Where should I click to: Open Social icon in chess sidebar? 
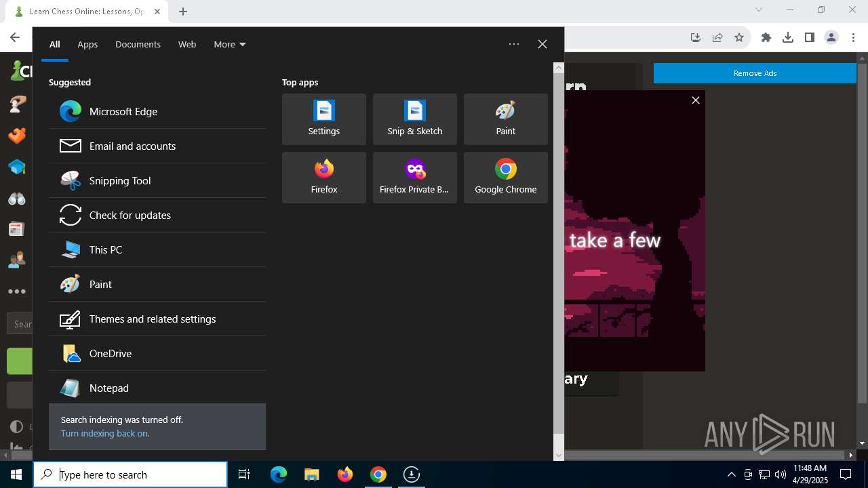point(17,260)
